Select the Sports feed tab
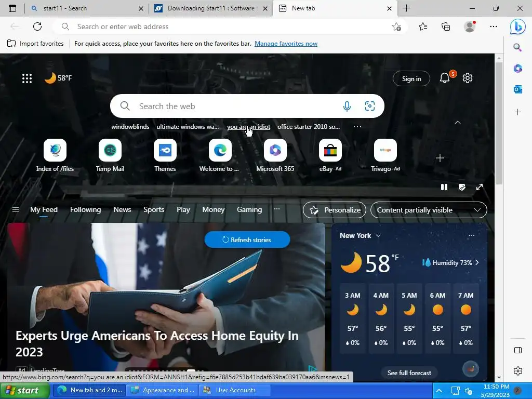This screenshot has width=532, height=399. tap(154, 210)
